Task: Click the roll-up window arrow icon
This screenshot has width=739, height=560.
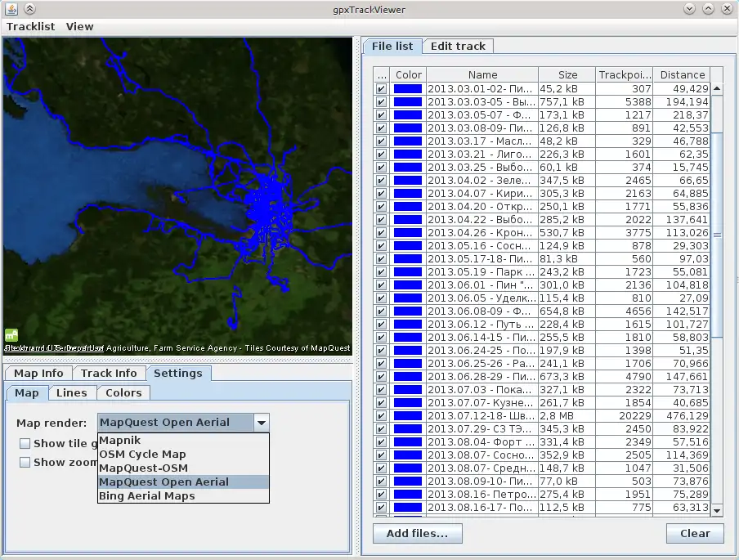Action: point(29,9)
